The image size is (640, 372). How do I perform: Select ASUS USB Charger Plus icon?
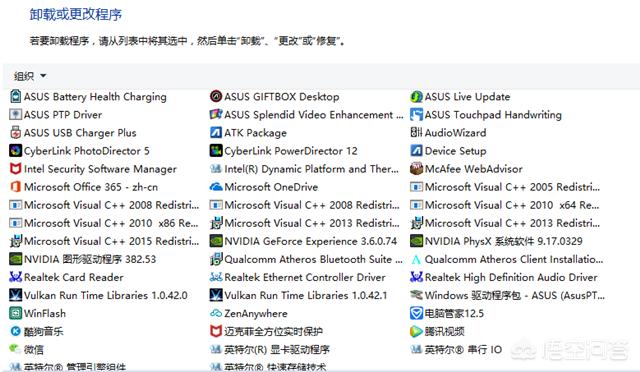click(16, 133)
